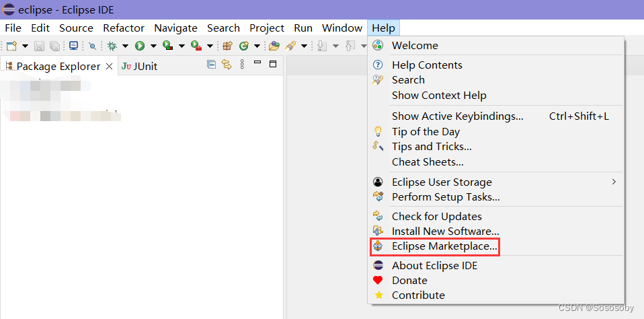The width and height of the screenshot is (644, 319).
Task: Click the New Java Package icon
Action: pos(227,46)
